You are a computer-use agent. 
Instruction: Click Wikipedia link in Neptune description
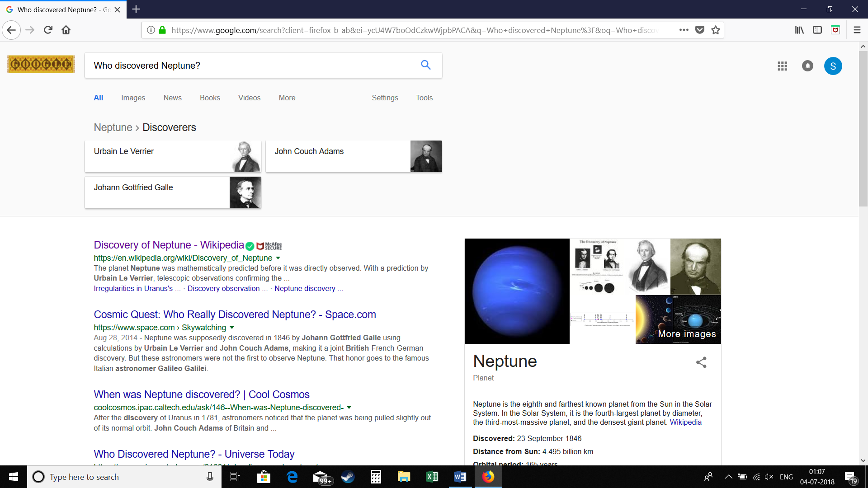point(685,422)
